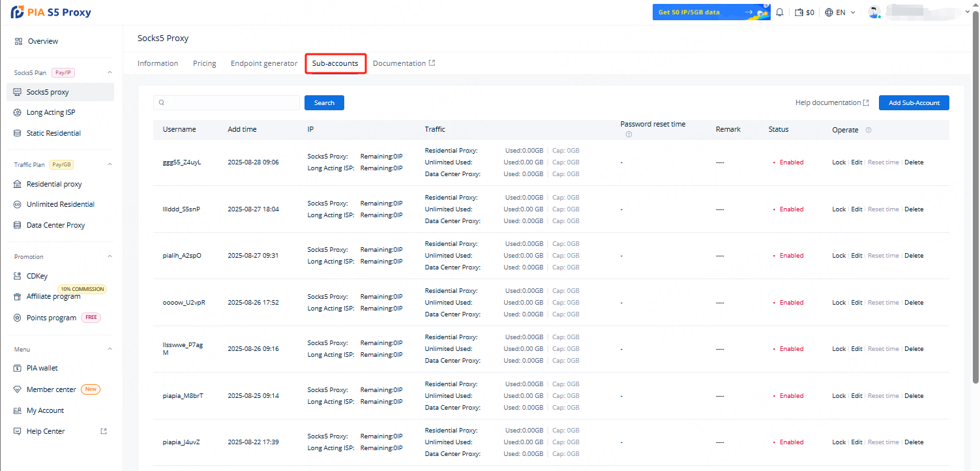Open the Help documentation link
The image size is (980, 471).
[831, 103]
